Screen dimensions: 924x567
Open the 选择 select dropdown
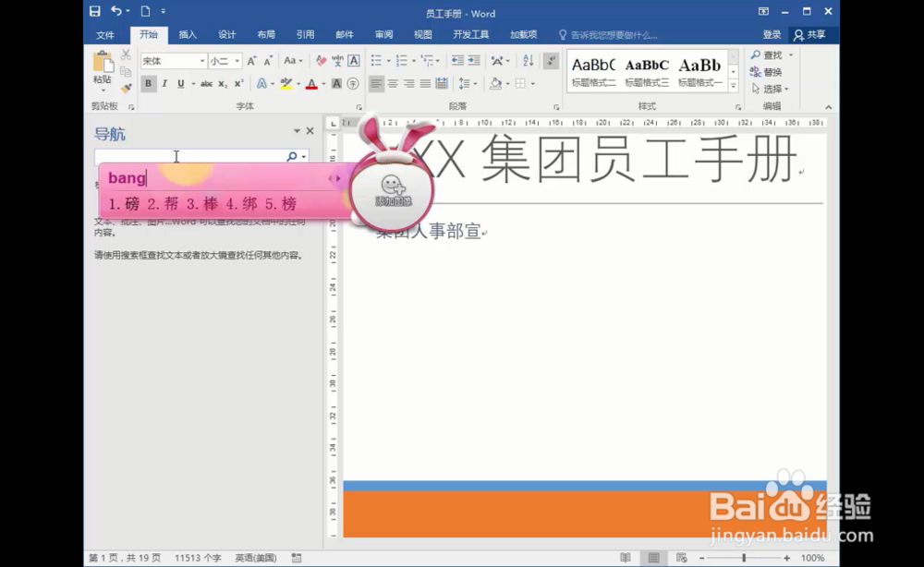(771, 89)
